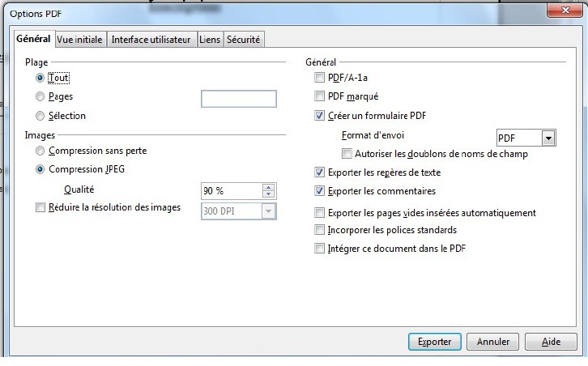Click the Pages range text field
Image resolution: width=588 pixels, height=366 pixels.
(238, 99)
